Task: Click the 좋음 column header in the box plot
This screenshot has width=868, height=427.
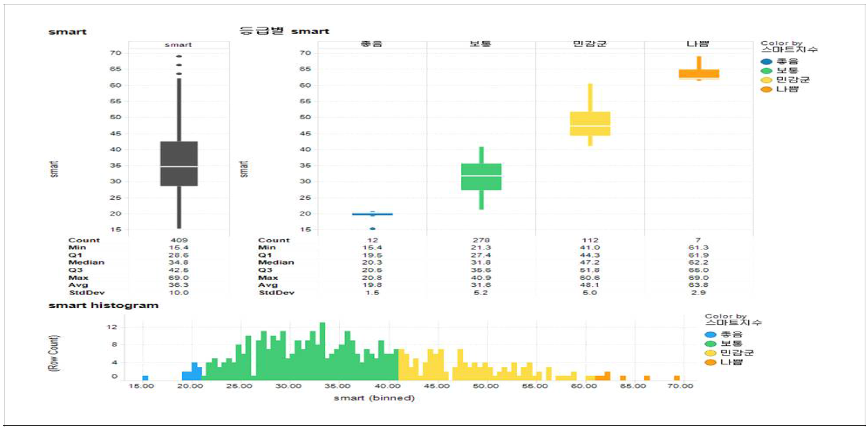Action: click(372, 44)
